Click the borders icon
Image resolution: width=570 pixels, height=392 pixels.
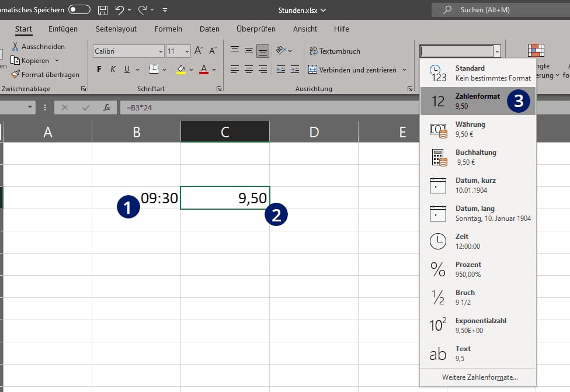click(x=154, y=69)
